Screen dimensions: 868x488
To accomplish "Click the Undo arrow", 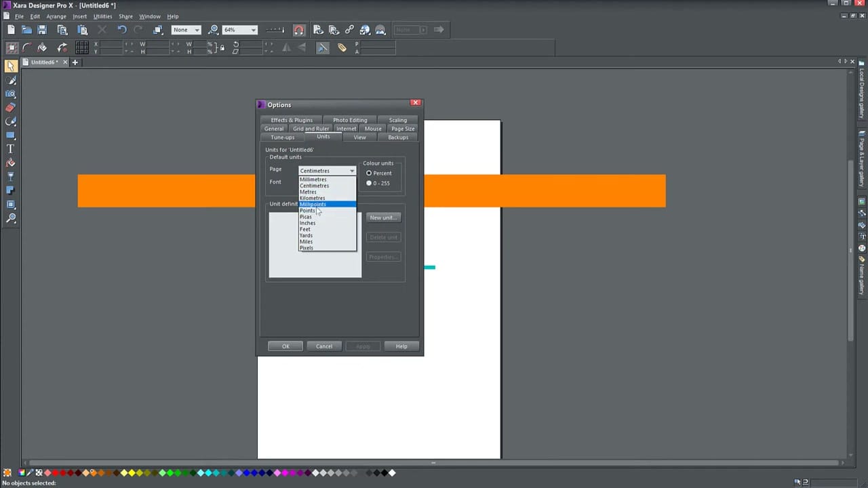I will click(122, 29).
